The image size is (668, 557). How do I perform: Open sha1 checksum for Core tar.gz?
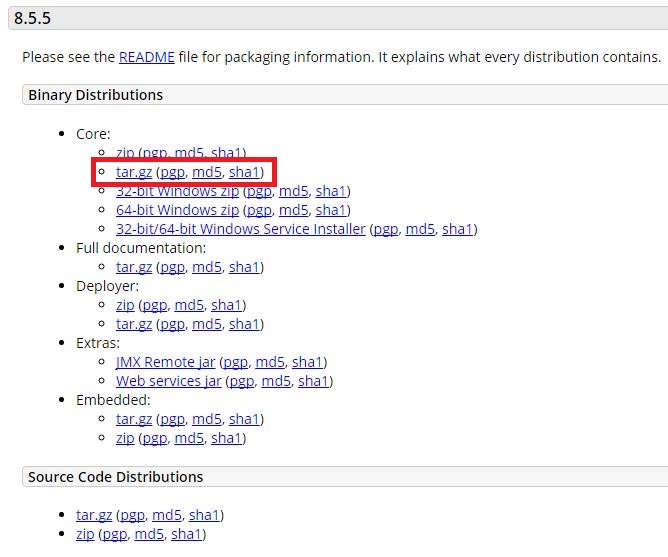pyautogui.click(x=244, y=172)
